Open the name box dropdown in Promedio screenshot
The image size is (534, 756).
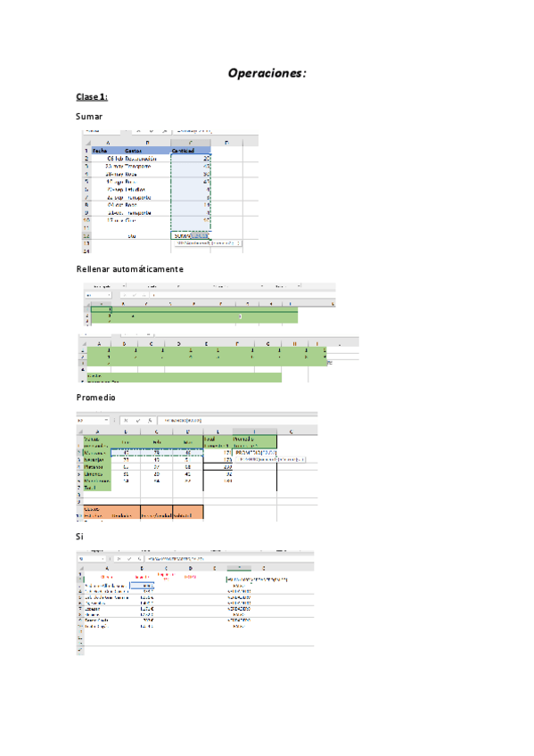(106, 421)
